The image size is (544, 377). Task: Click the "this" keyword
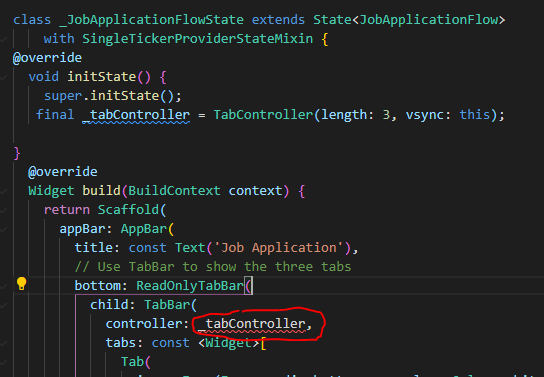[x=475, y=115]
